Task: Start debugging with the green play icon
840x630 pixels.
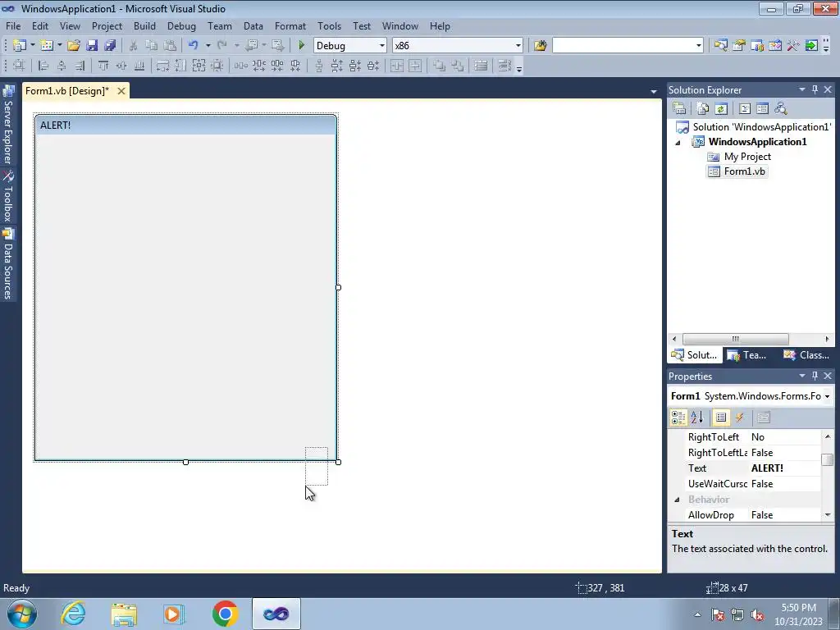Action: [x=302, y=46]
